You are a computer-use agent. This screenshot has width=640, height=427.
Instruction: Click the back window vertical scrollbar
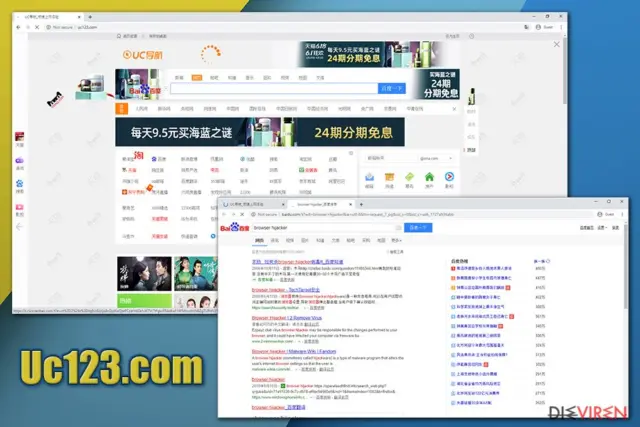click(x=564, y=71)
